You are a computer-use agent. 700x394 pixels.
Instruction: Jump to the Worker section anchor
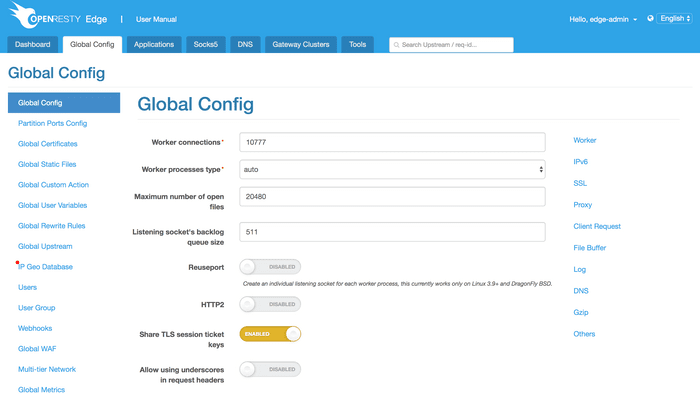pyautogui.click(x=585, y=140)
